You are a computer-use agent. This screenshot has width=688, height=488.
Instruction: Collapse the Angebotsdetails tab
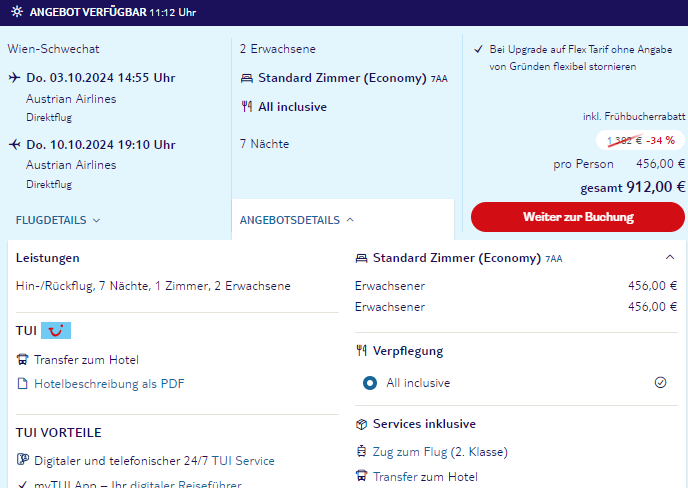click(297, 220)
